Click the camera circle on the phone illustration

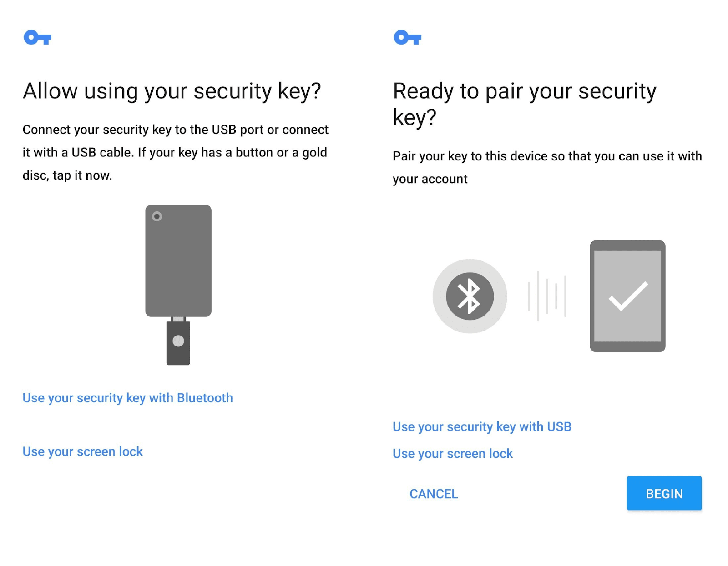click(x=157, y=216)
